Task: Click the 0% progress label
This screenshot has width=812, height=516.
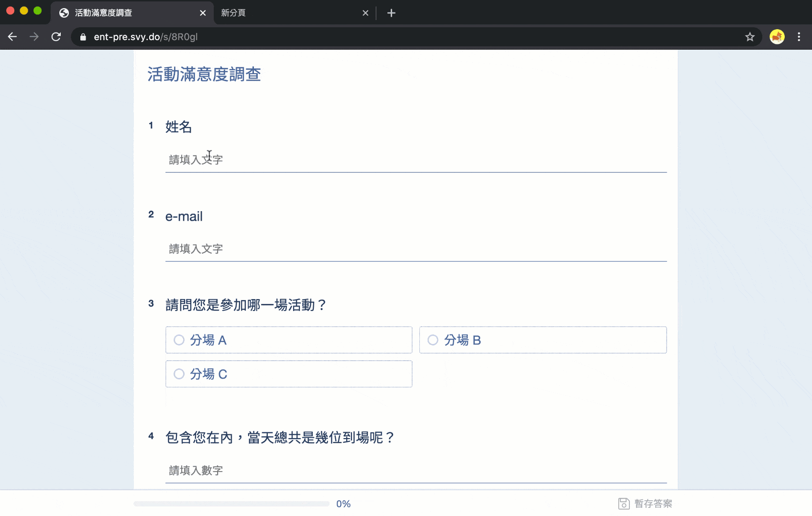Action: tap(343, 504)
